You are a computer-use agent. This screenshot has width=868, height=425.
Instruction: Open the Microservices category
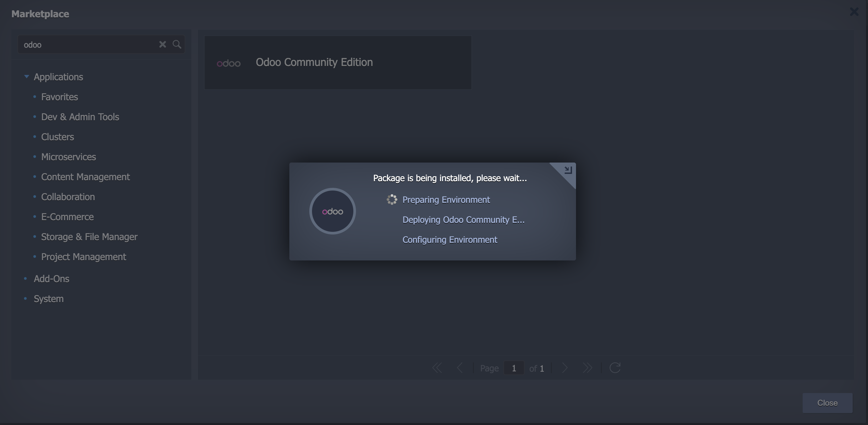coord(68,157)
